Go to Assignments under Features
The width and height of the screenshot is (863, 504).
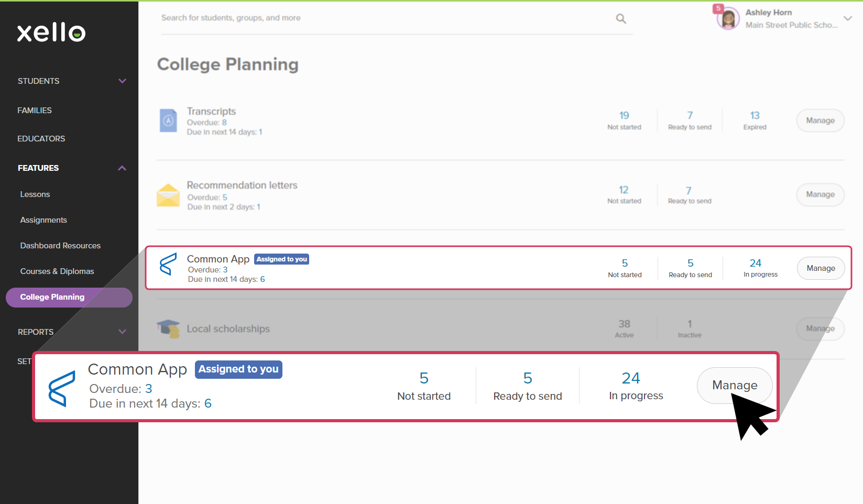tap(43, 220)
